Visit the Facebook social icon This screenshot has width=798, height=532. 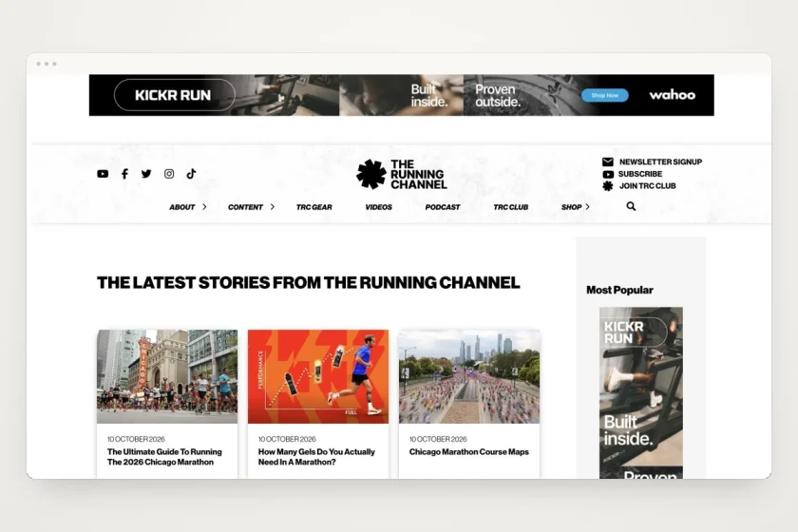124,174
